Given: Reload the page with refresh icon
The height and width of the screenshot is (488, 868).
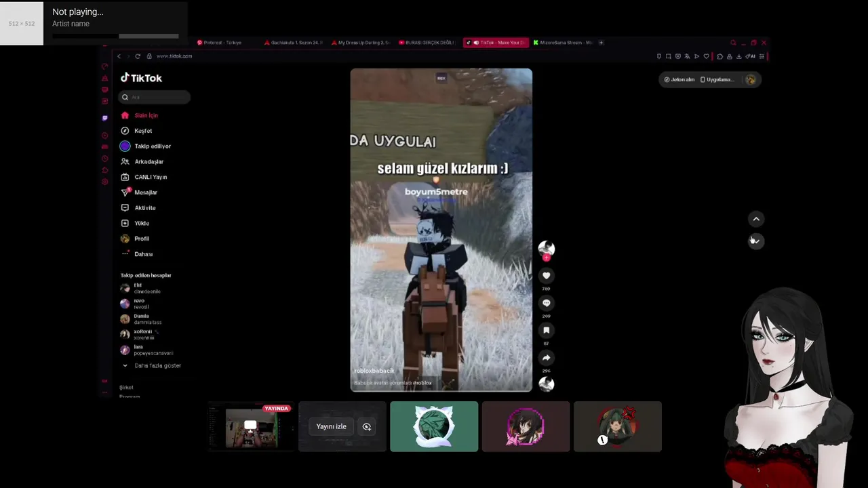Looking at the screenshot, I should click(138, 56).
